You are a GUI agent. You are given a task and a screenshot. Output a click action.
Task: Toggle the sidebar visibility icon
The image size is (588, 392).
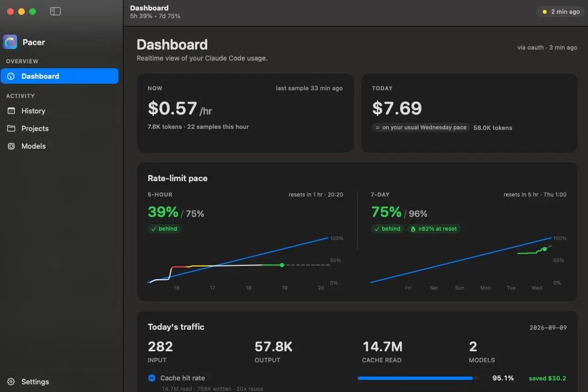[x=55, y=11]
